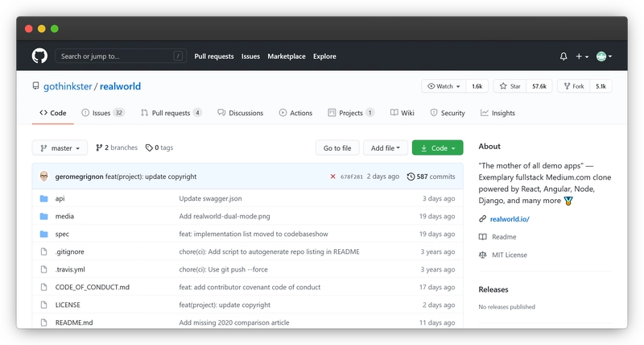
Task: Click the branch icon beside 2 branches
Action: click(x=99, y=148)
